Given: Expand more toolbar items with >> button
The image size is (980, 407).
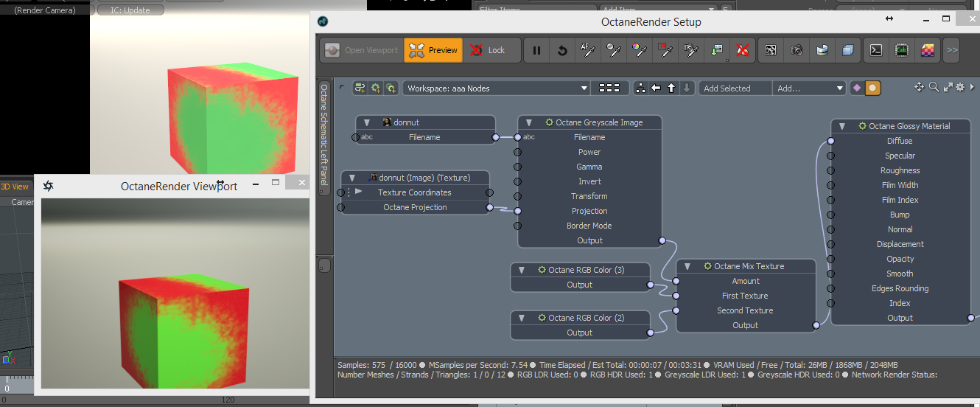Looking at the screenshot, I should pyautogui.click(x=952, y=50).
